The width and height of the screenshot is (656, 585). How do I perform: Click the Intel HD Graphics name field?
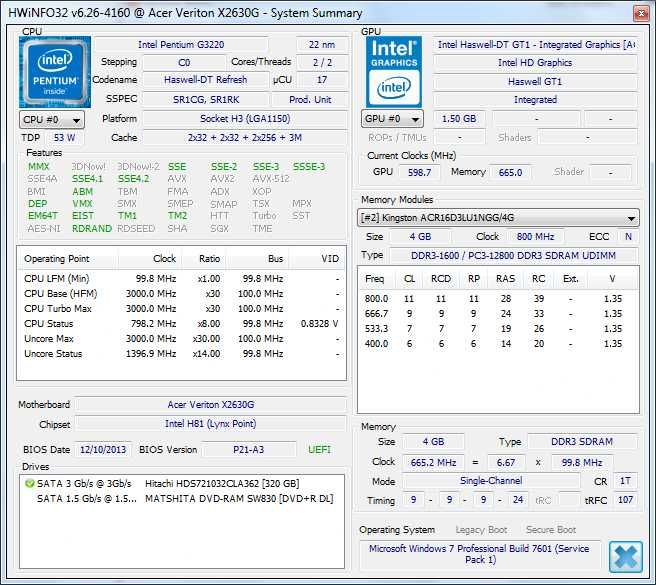click(535, 63)
